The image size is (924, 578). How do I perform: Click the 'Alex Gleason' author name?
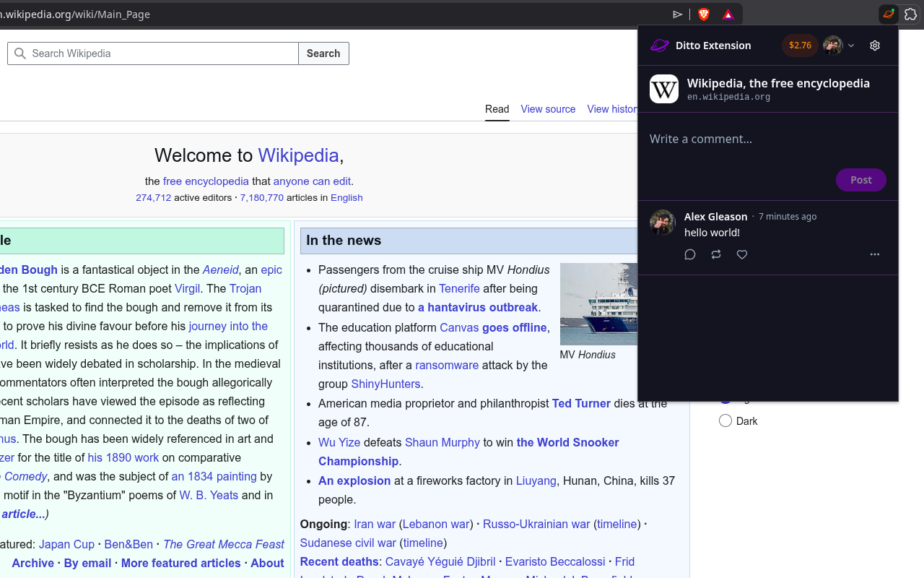pos(715,217)
